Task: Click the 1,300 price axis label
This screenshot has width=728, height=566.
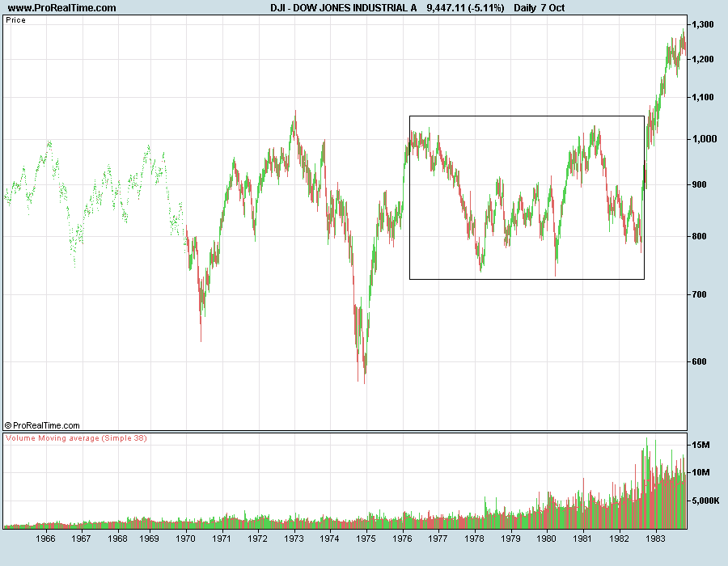Action: [702, 24]
